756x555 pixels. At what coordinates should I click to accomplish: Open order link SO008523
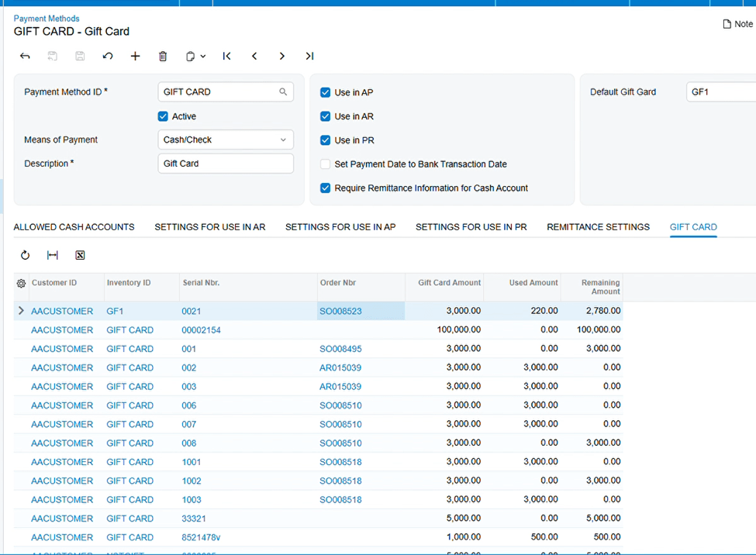coord(340,312)
